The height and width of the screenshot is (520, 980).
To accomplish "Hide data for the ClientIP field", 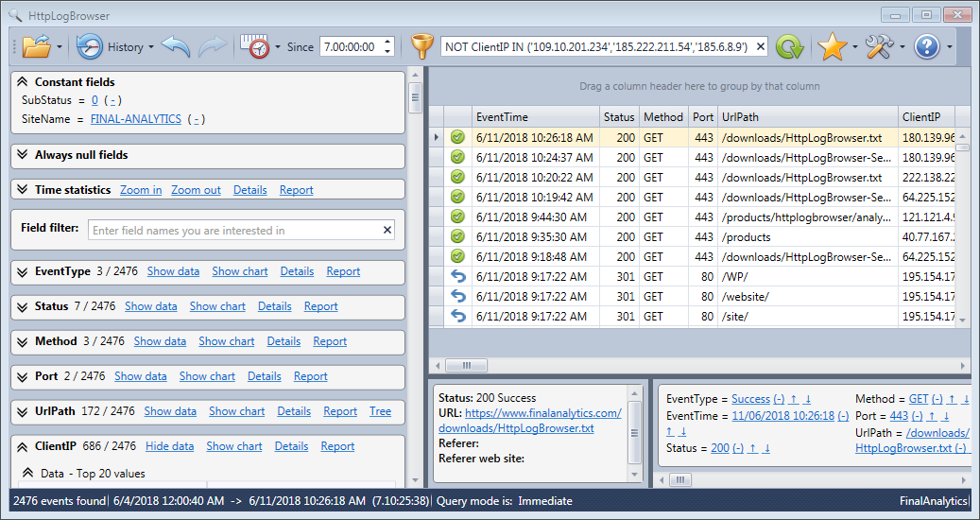I will pos(169,446).
